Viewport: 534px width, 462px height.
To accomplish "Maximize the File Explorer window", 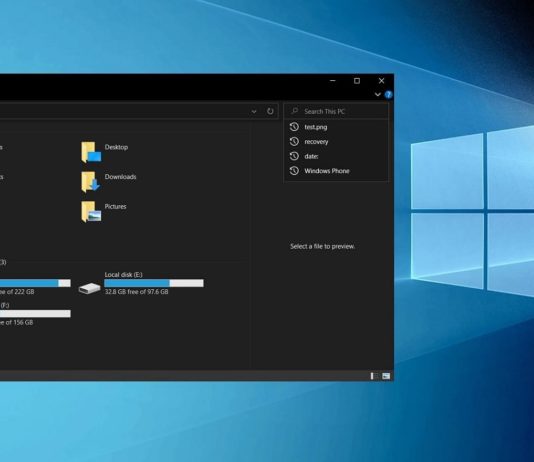I will click(x=357, y=81).
